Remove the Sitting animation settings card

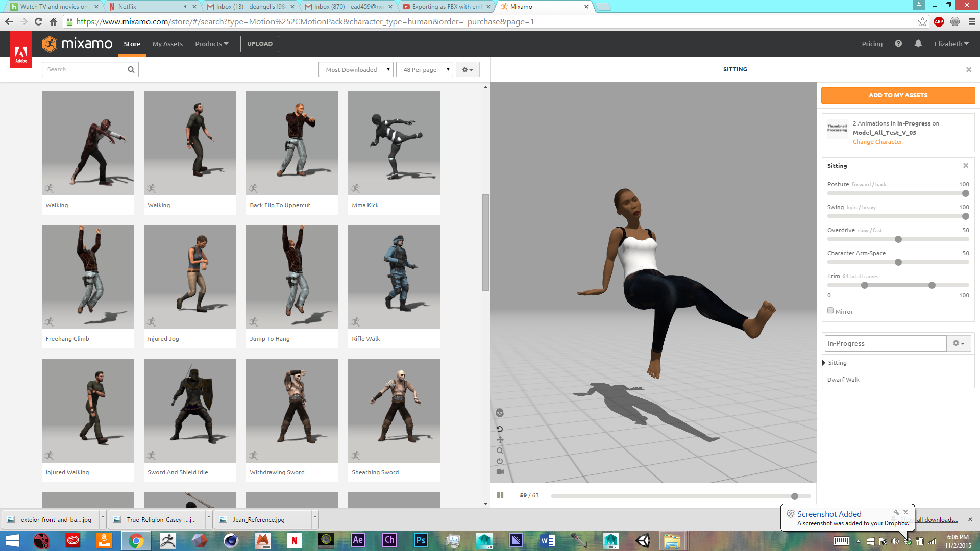[966, 166]
